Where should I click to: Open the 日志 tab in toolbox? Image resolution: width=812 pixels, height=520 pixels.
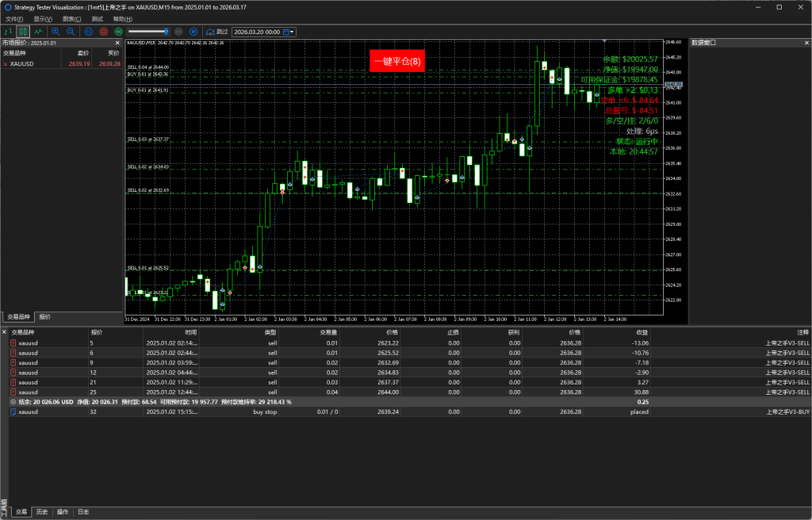tap(83, 512)
